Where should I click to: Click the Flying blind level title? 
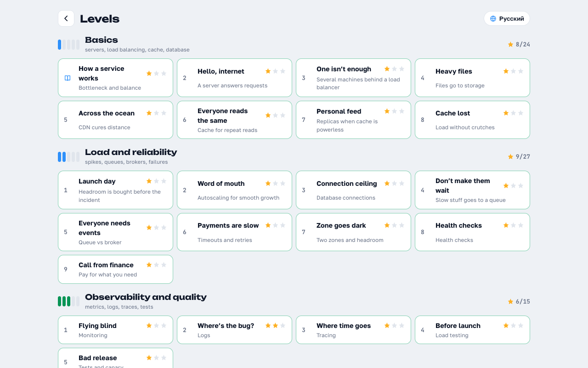coord(97,326)
